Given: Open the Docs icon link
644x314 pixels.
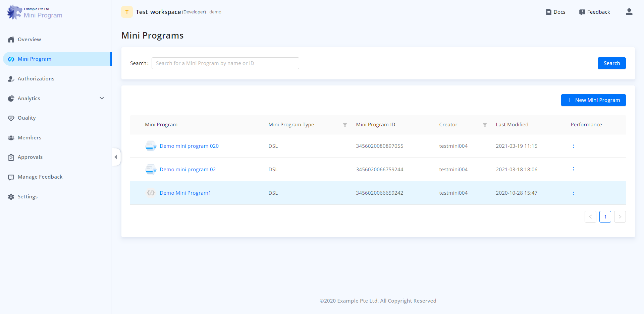Looking at the screenshot, I should pos(548,12).
